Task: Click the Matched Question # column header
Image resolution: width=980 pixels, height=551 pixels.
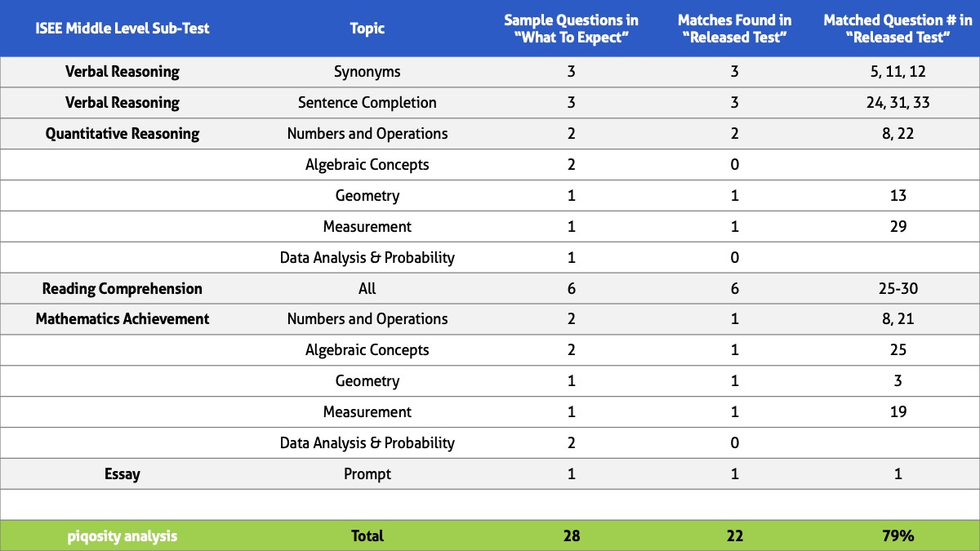Action: 898,29
